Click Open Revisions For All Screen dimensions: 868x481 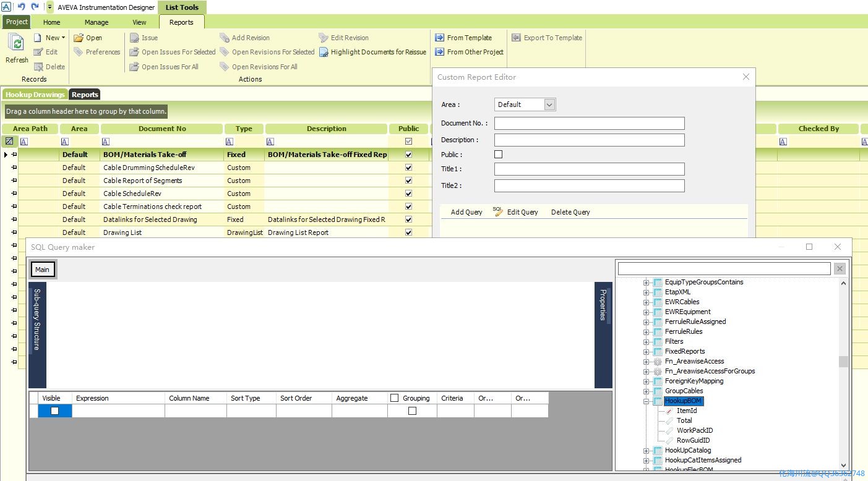pyautogui.click(x=259, y=67)
